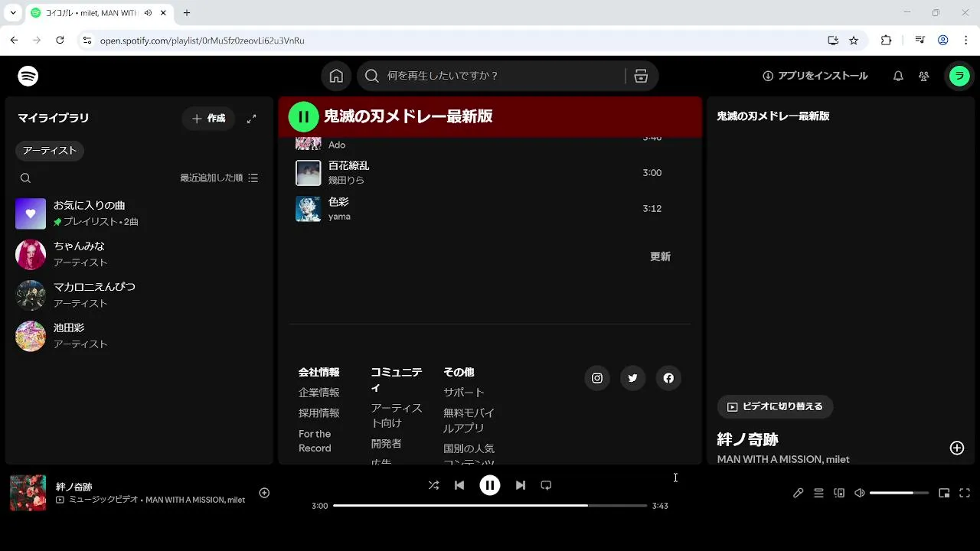This screenshot has height=551, width=980.
Task: Open 採用情報 footer link
Action: (x=318, y=413)
